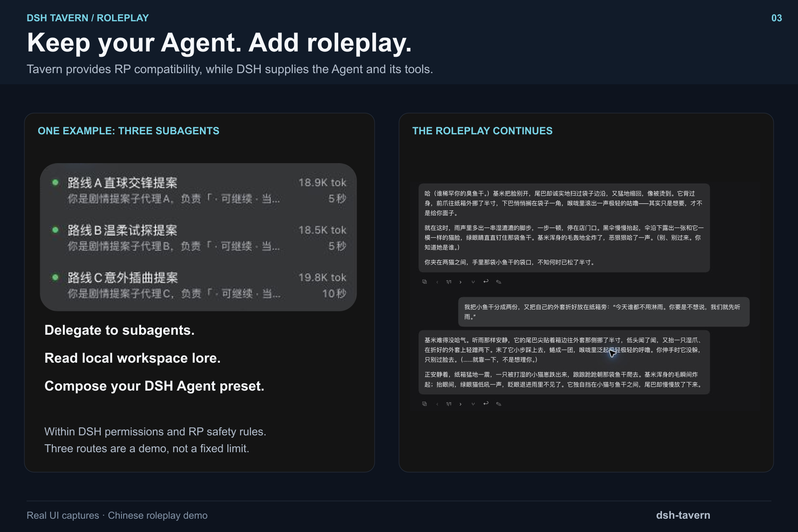Click description 你是剧情提案子代理B
798x532 pixels.
tap(174, 246)
